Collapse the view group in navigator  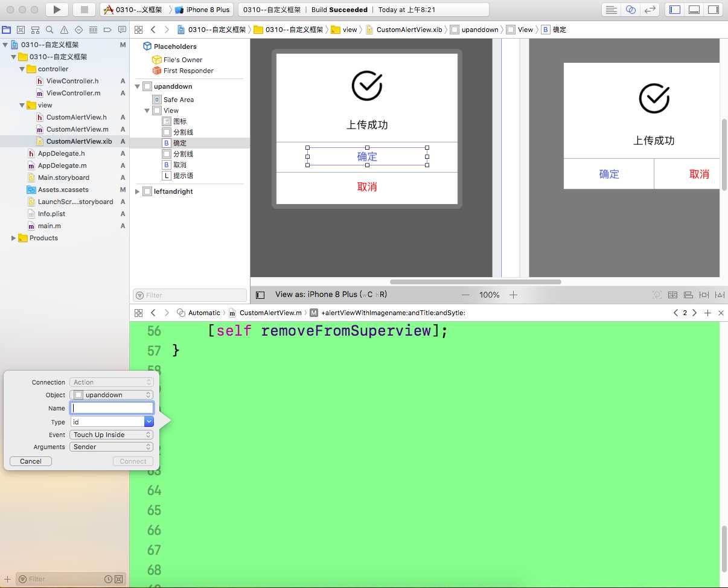point(22,105)
